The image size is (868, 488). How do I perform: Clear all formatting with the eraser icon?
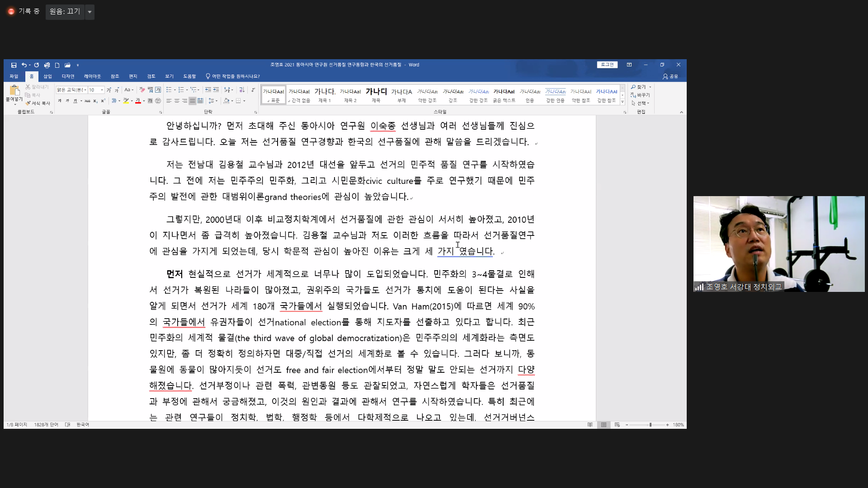(142, 90)
